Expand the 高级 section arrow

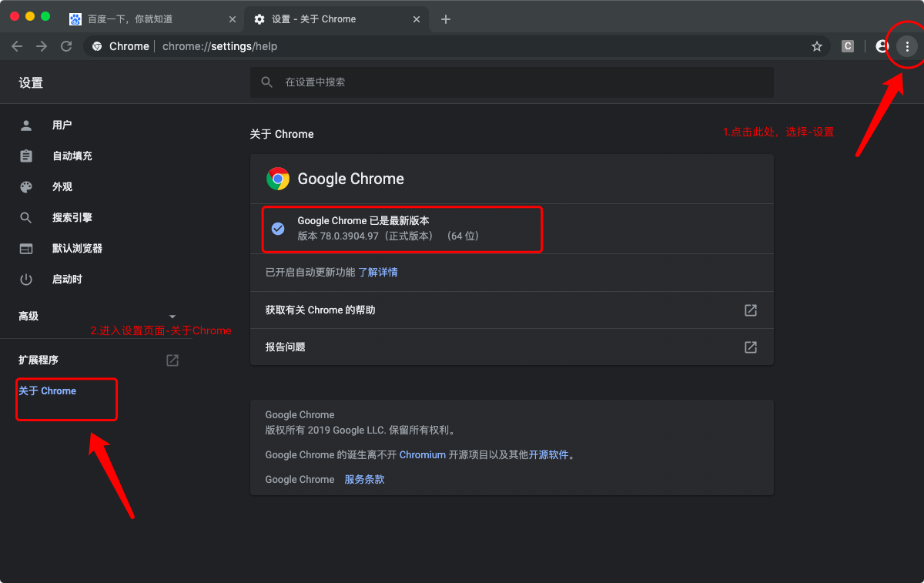pos(172,317)
